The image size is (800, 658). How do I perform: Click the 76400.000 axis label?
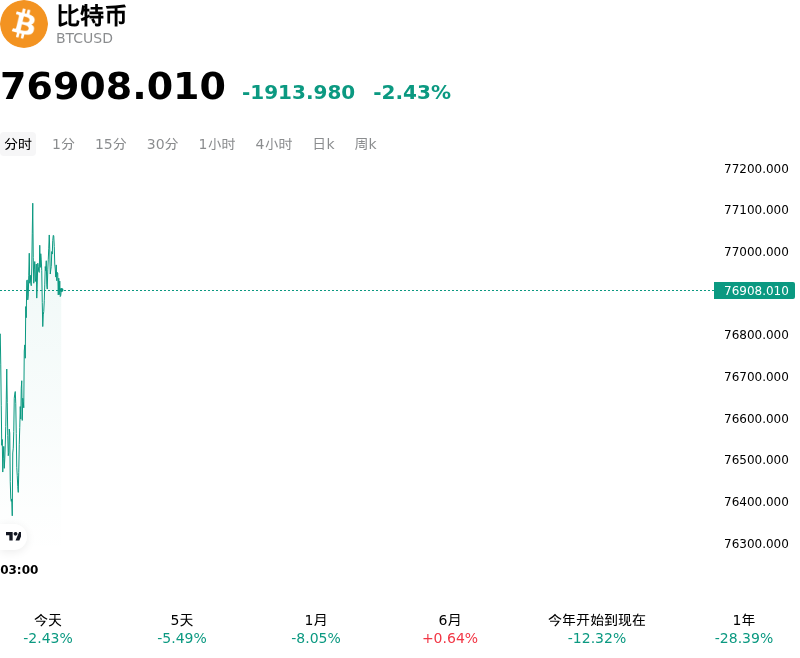[756, 502]
